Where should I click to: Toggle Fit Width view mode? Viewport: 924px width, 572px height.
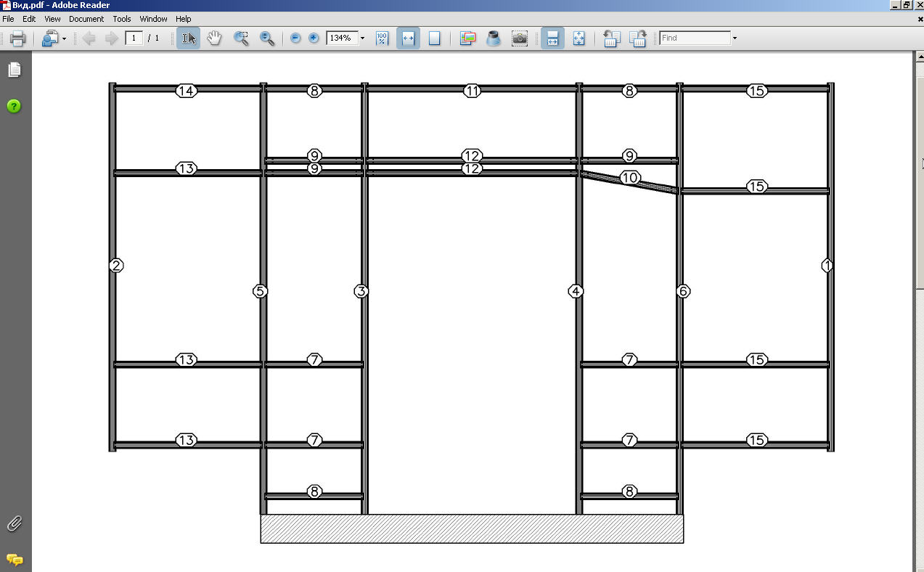point(408,38)
